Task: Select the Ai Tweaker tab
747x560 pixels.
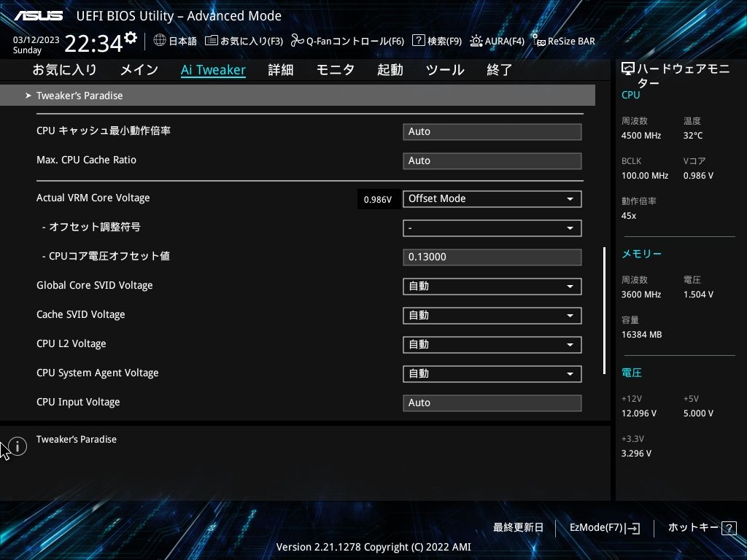Action: [214, 70]
